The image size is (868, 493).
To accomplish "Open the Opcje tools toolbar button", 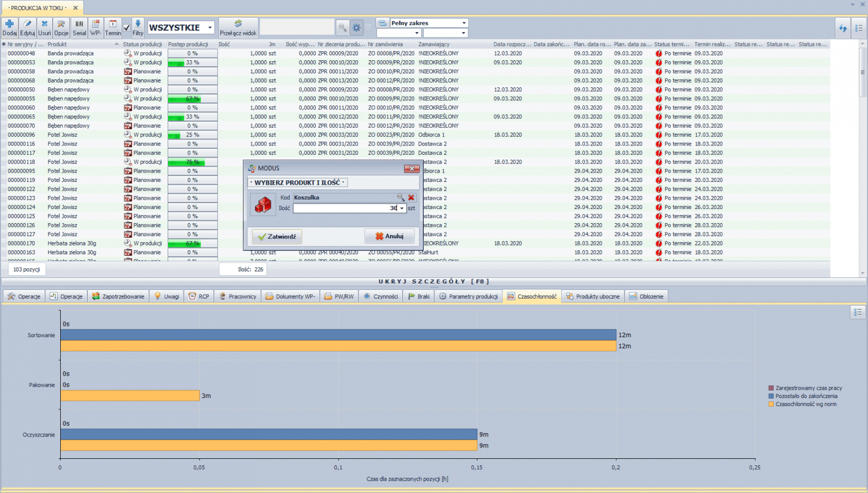I will click(61, 28).
